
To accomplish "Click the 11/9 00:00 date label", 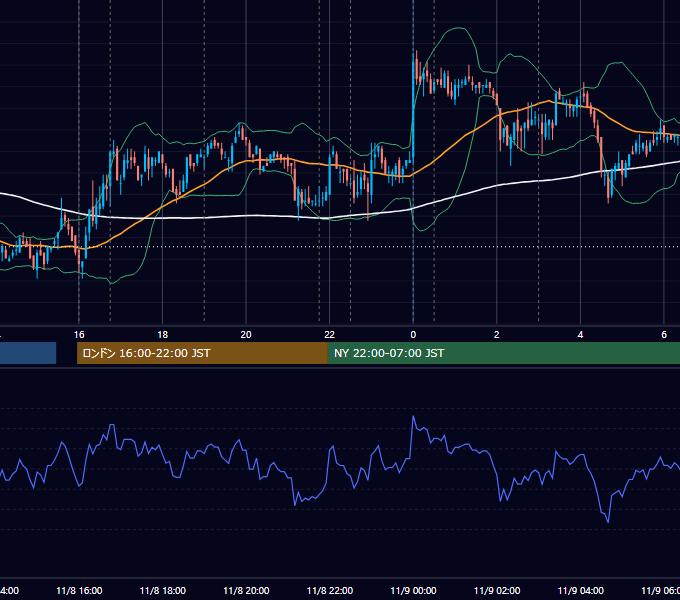I will tap(413, 591).
